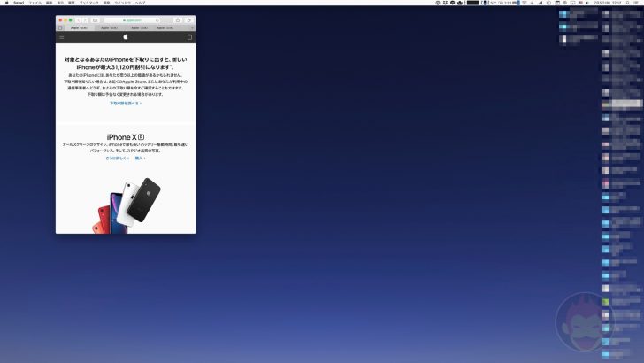Screen dimensions: 644x363
Task: Select the active Apple (日本) tab
Action: [x=79, y=28]
